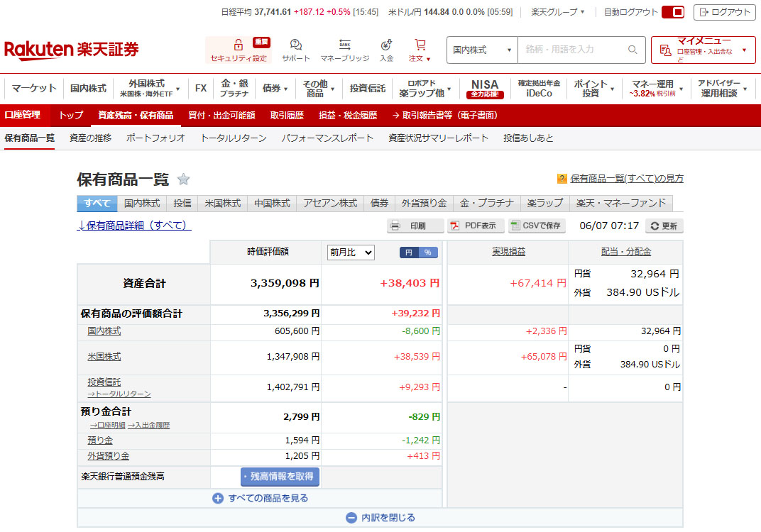This screenshot has height=532, width=761.
Task: Click the security settings lock icon
Action: point(239,45)
